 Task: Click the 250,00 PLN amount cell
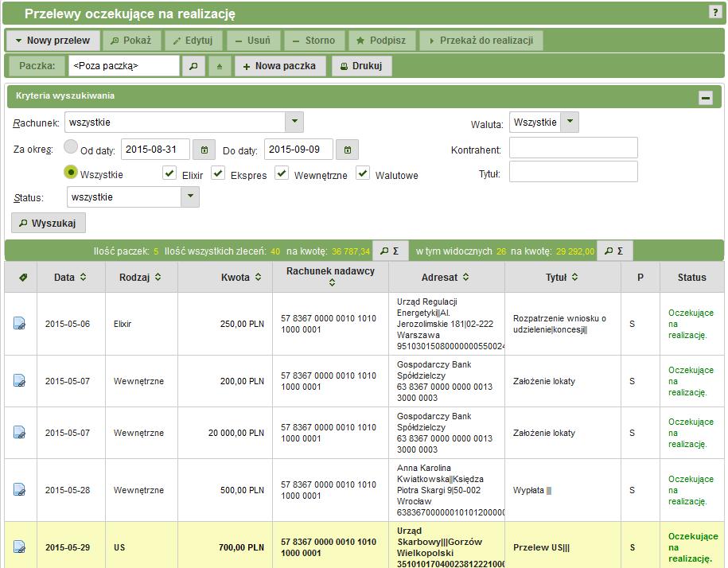tap(224, 324)
